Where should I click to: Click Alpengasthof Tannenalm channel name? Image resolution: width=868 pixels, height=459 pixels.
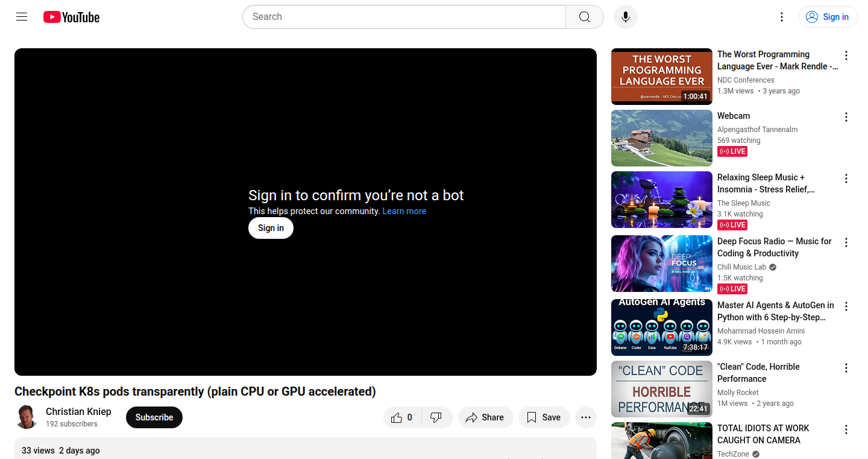point(757,130)
